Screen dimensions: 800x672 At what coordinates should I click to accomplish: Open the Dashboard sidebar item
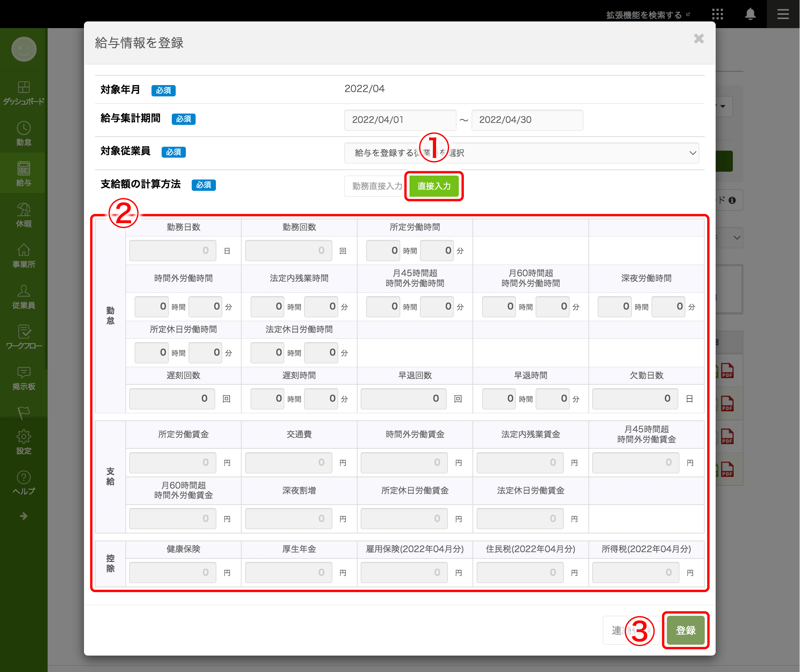click(23, 93)
